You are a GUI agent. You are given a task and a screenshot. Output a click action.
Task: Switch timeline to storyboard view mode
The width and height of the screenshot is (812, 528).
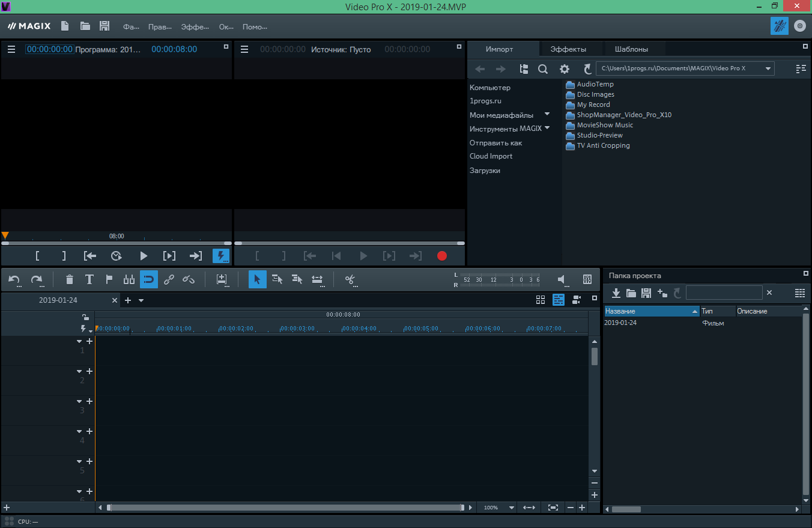pyautogui.click(x=541, y=300)
